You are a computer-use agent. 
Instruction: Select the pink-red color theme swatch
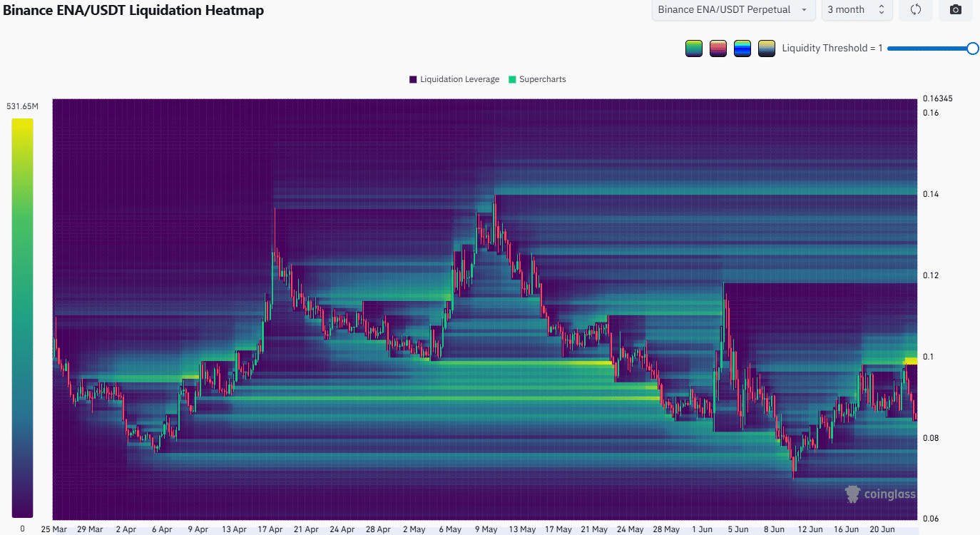coord(718,49)
